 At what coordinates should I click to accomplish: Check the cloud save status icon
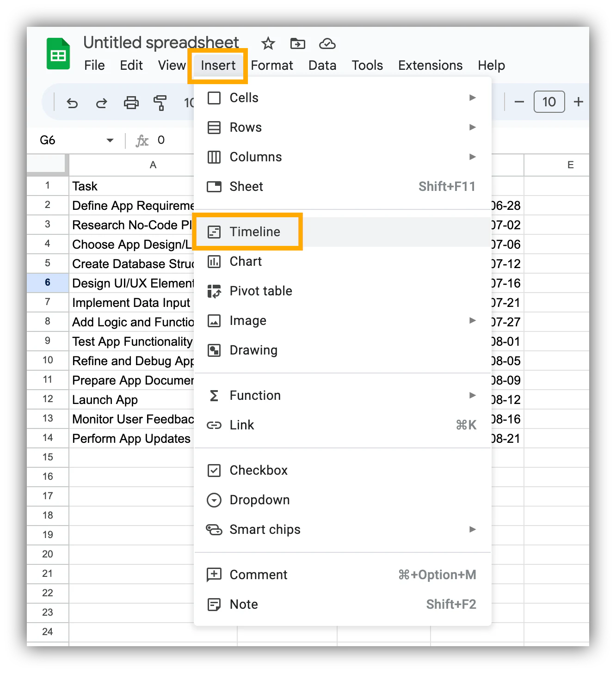(x=327, y=44)
